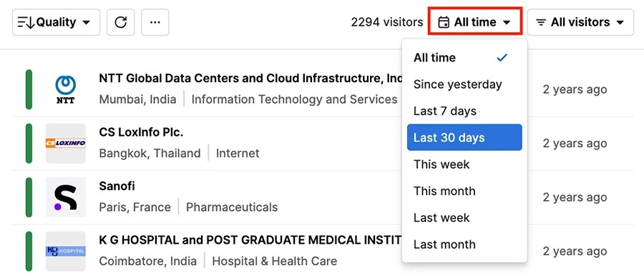Screen dimensions: 644x278
Task: Select Last 7 days option
Action: pos(464,111)
